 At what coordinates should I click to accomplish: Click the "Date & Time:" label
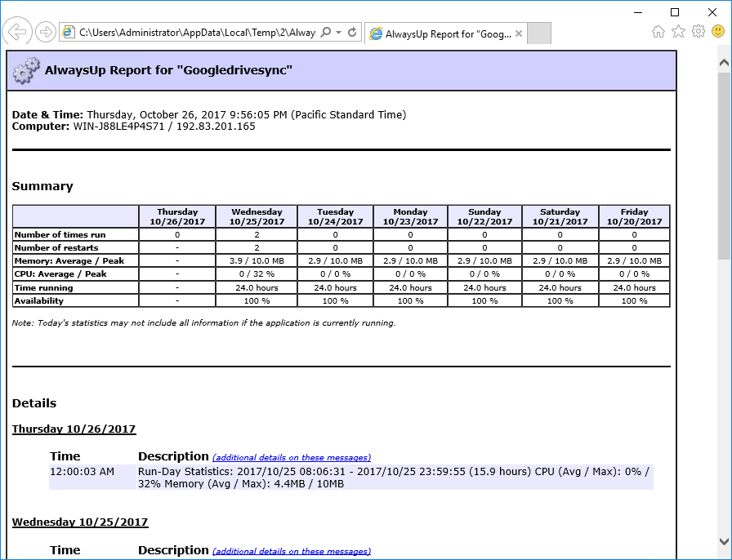(x=47, y=115)
